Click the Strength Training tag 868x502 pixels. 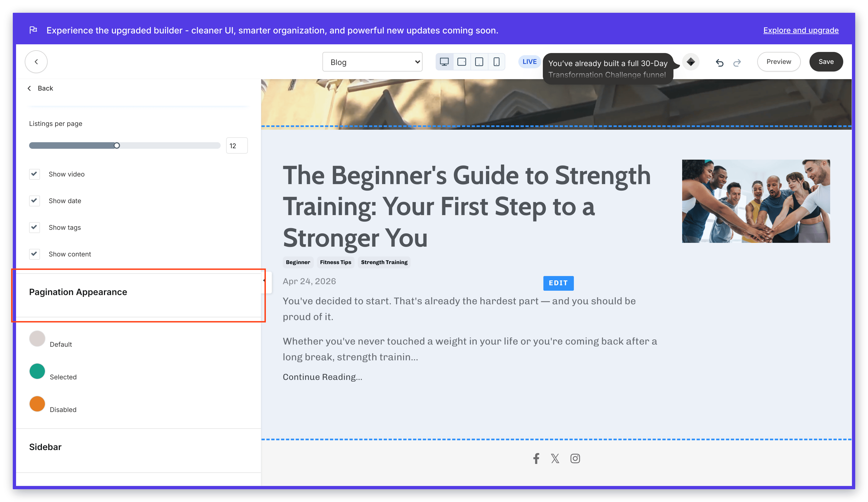[x=384, y=262]
